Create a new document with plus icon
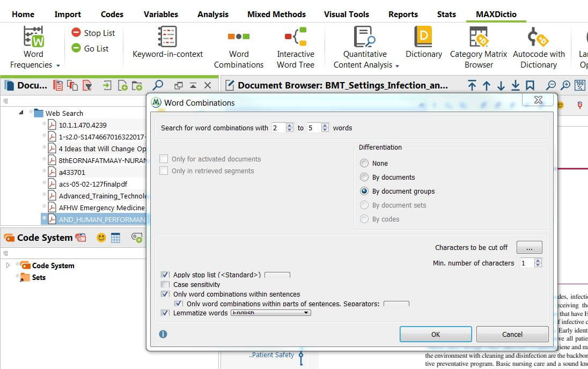Screen dimensions: 588x369 tap(123, 85)
